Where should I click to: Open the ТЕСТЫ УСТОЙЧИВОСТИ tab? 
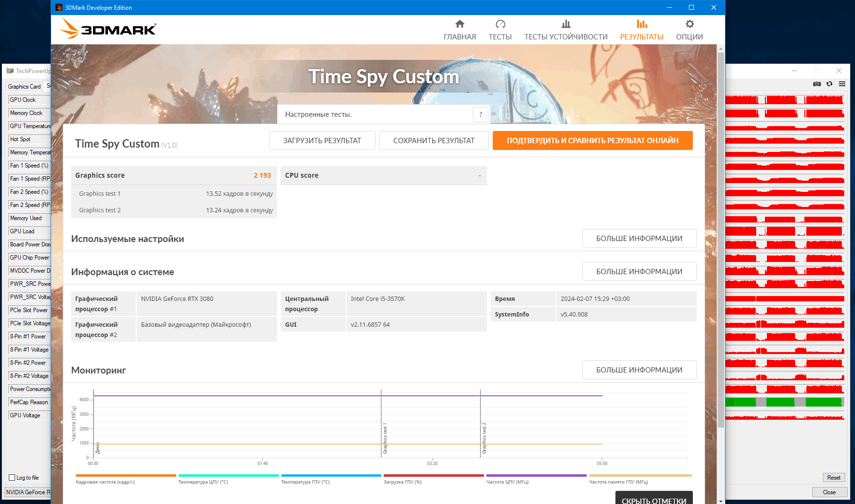(x=566, y=30)
